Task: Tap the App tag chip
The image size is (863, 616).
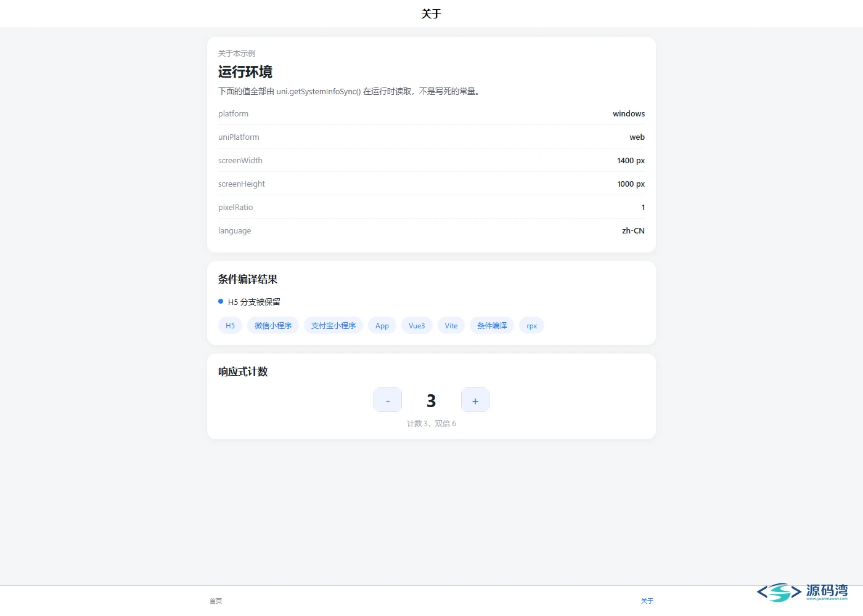Action: pyautogui.click(x=382, y=325)
